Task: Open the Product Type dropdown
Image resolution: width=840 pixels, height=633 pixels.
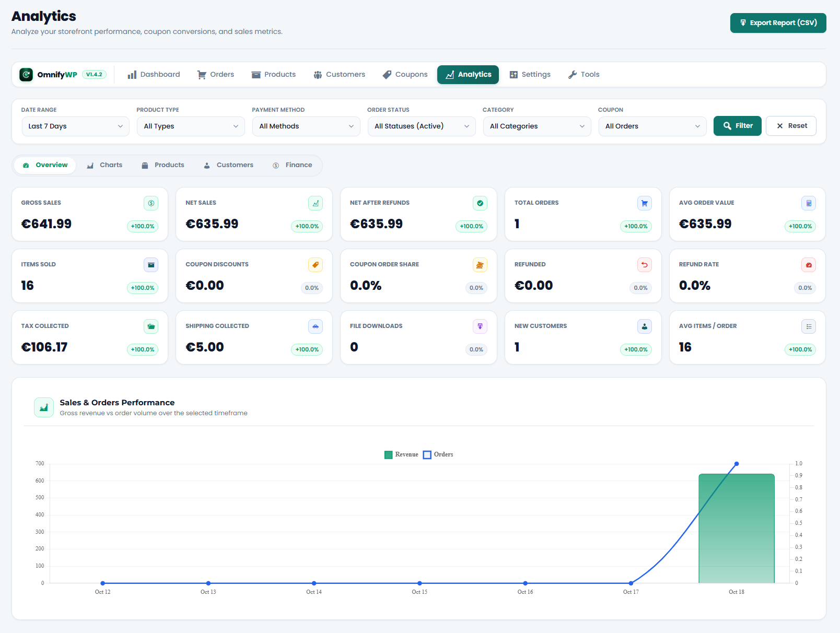Action: click(191, 126)
